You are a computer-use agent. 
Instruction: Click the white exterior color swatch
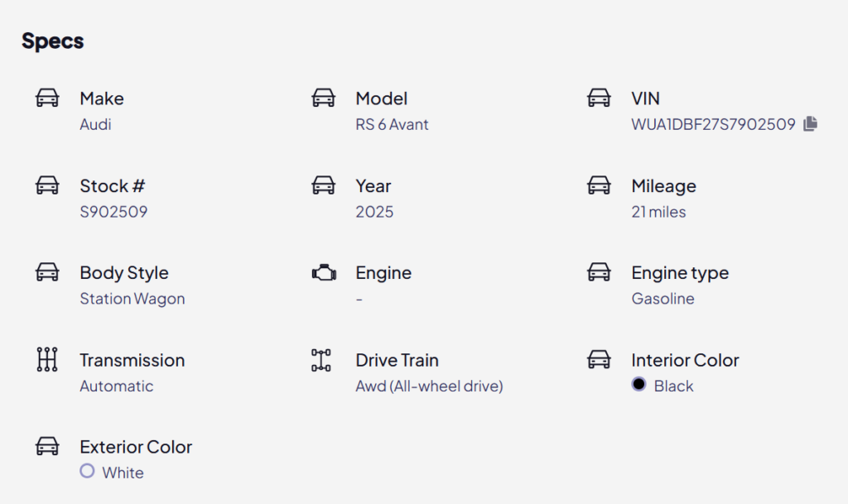[x=87, y=471]
